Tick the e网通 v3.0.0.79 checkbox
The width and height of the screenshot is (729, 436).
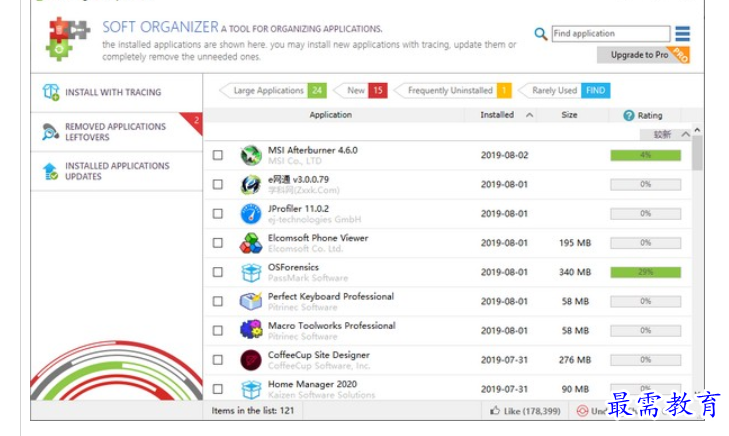218,185
